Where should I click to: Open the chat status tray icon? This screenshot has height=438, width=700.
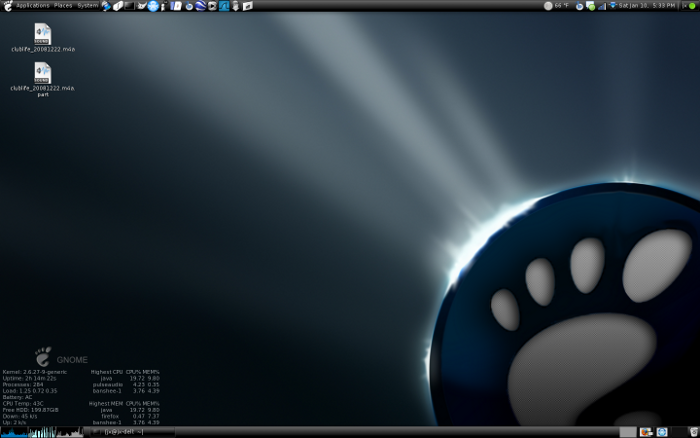pos(590,6)
